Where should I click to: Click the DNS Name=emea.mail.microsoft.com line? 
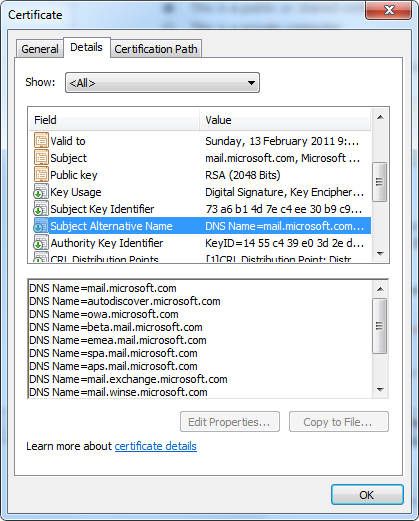(x=118, y=340)
